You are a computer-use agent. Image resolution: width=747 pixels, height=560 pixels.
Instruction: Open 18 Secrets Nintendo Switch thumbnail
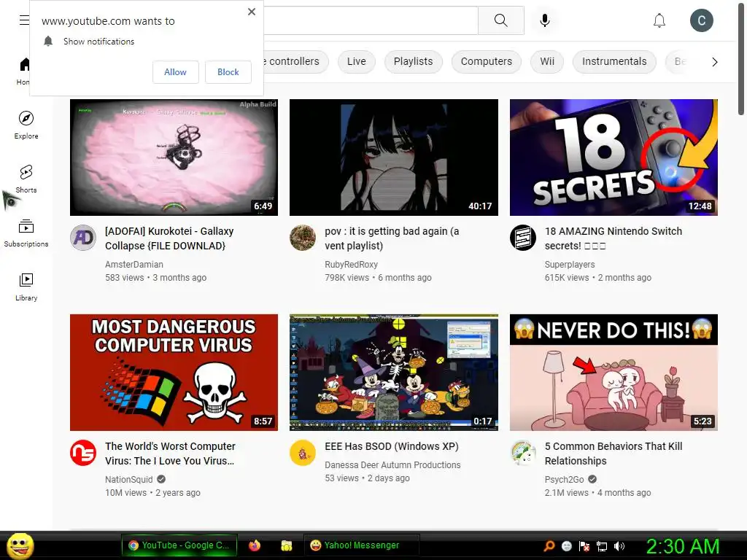[x=614, y=157]
